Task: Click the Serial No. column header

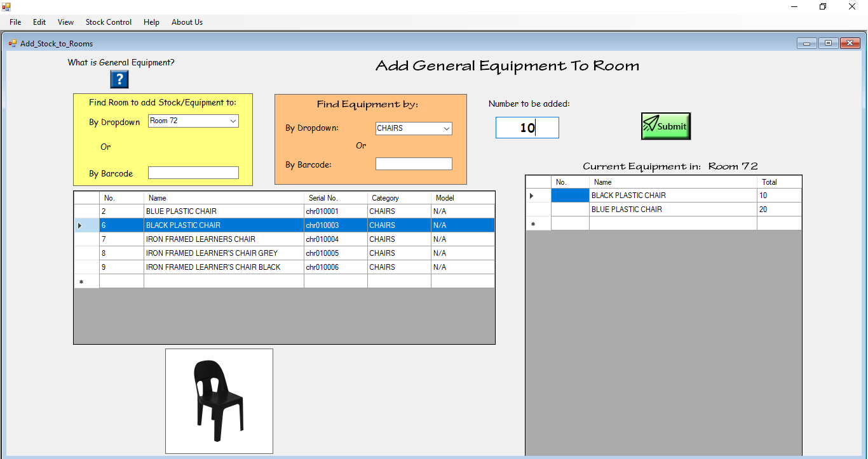Action: (x=335, y=198)
